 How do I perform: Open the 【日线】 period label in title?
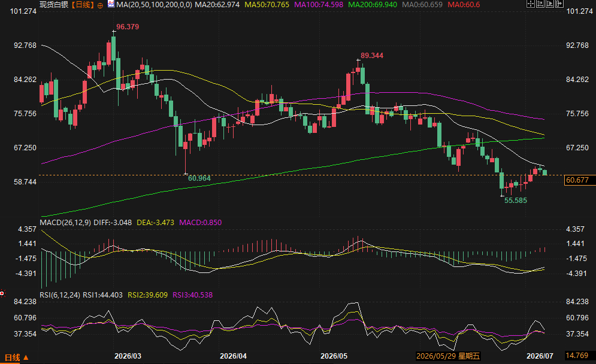(x=83, y=5)
